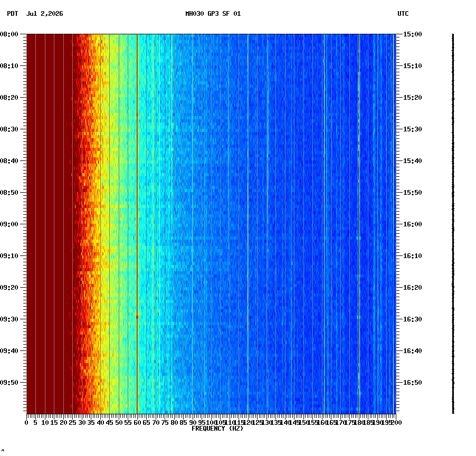This screenshot has width=476, height=456.
Task: Click the 'PDT' timezone label
Action: click(x=13, y=14)
